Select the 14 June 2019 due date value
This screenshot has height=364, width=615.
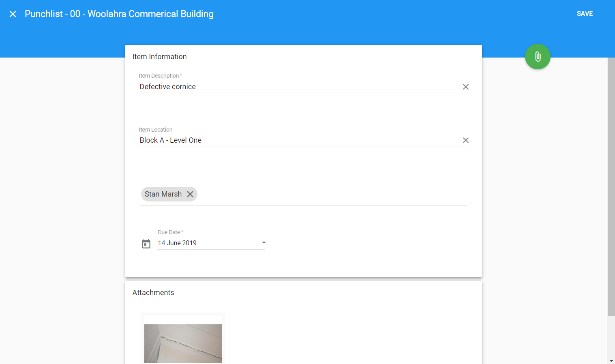click(x=177, y=243)
